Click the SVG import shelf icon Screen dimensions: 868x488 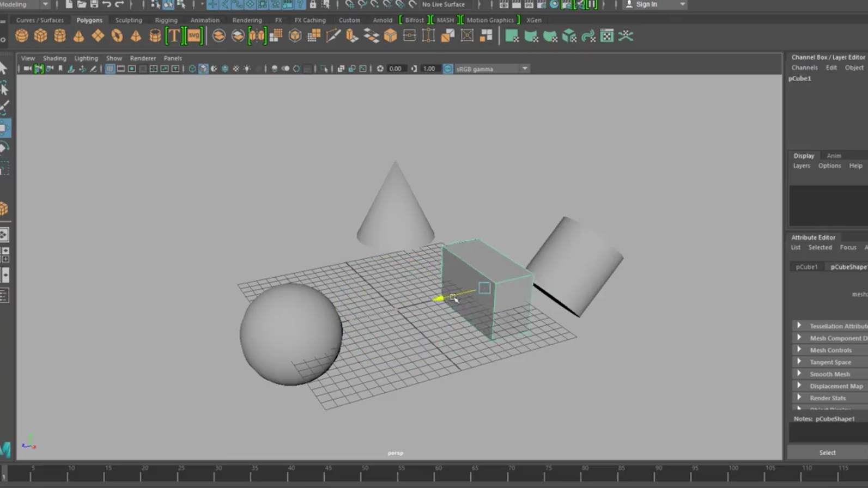(x=194, y=36)
